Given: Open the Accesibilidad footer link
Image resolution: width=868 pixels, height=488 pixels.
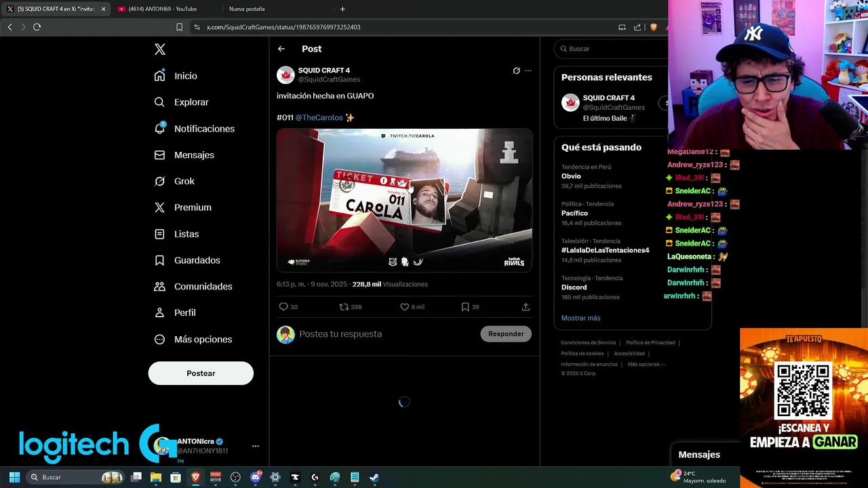Looking at the screenshot, I should [629, 354].
